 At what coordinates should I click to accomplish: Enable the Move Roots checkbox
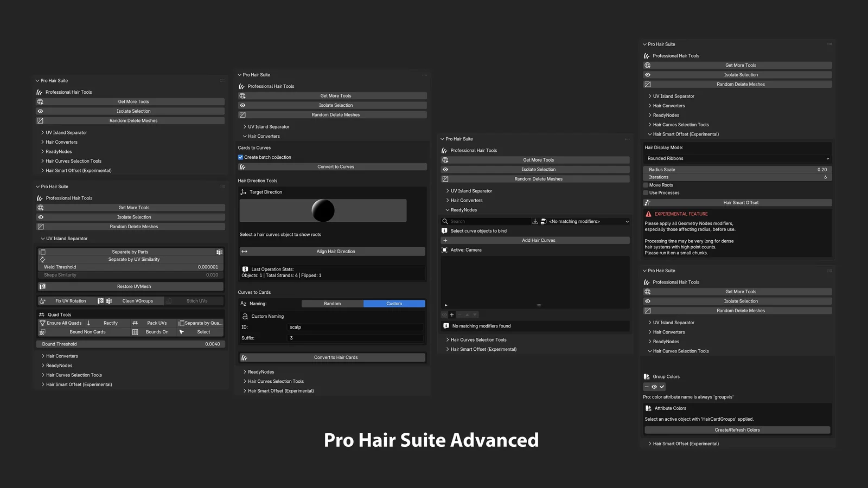pyautogui.click(x=646, y=185)
